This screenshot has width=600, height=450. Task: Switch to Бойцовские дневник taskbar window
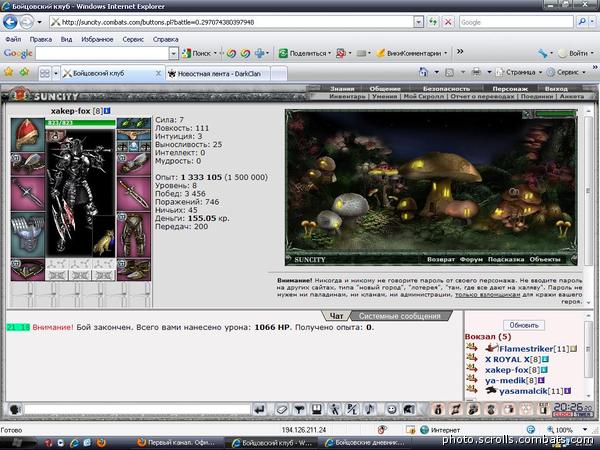tap(365, 443)
